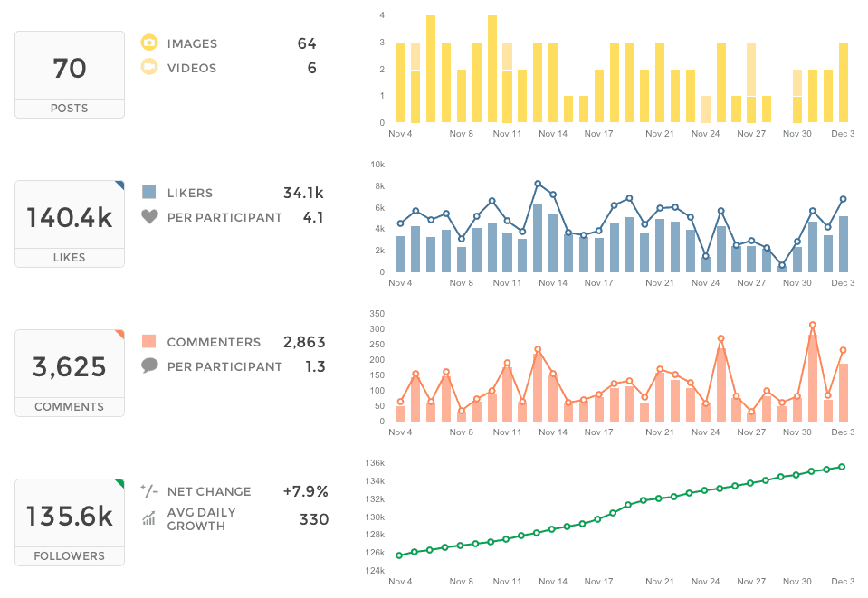
Task: Click the 10k axis label on likes chart
Action: point(377,165)
